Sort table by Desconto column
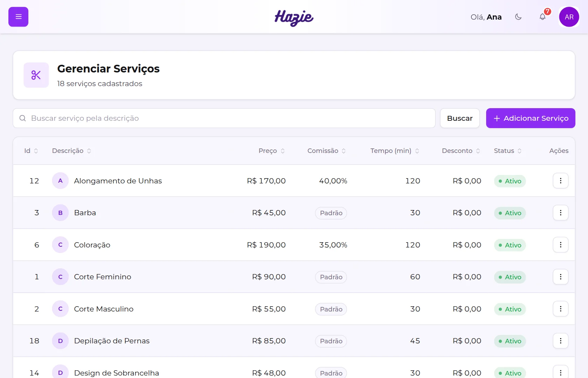 tap(461, 151)
